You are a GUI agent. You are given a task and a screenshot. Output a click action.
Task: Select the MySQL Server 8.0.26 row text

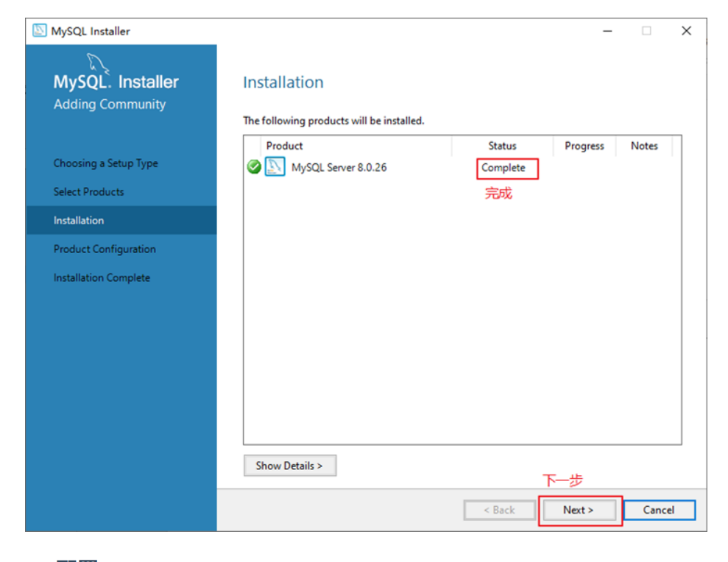[339, 168]
